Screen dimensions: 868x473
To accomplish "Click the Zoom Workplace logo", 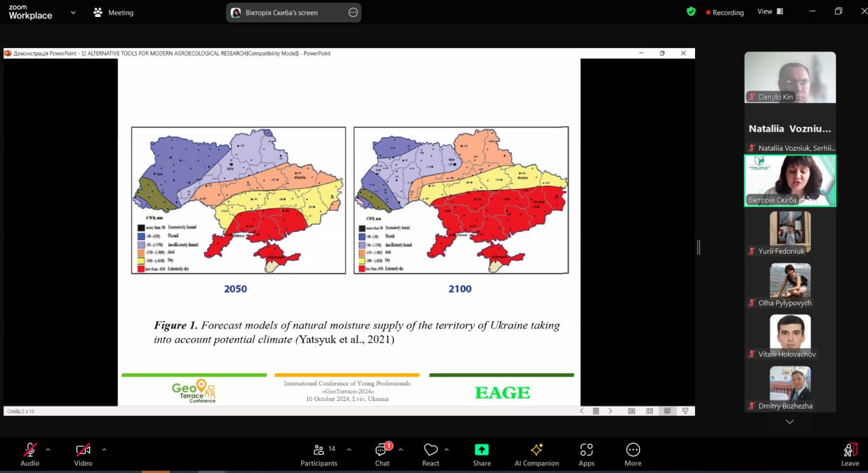I will click(31, 12).
